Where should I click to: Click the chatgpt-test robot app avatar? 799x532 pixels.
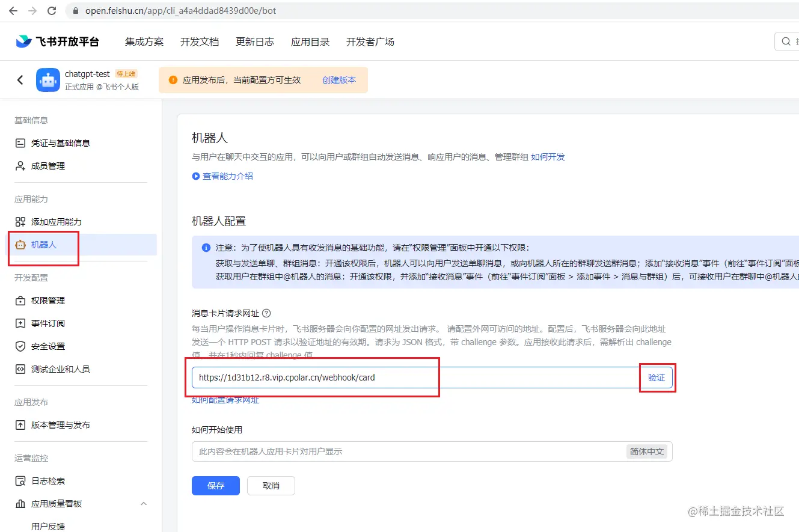click(x=48, y=80)
